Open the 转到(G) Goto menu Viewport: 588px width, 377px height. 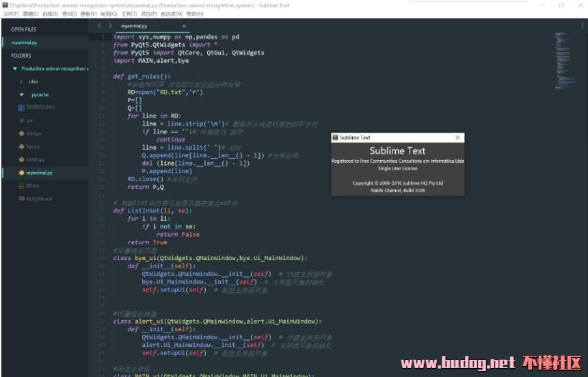click(x=109, y=14)
